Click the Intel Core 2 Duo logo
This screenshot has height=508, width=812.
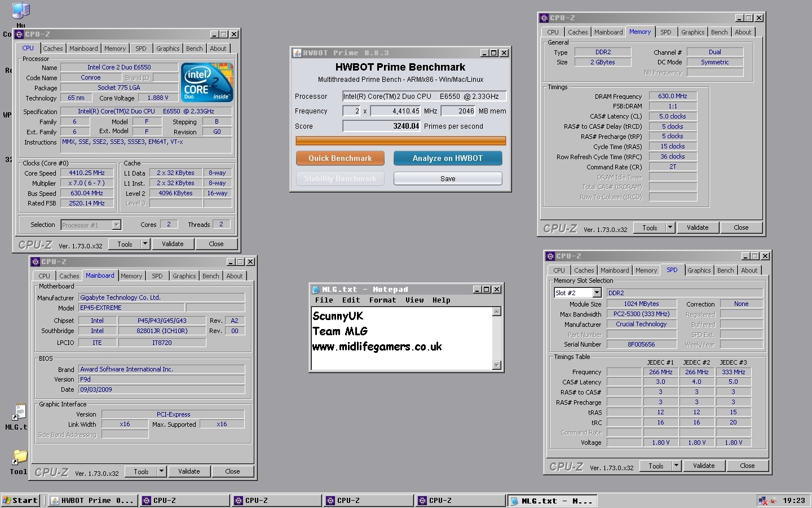pos(207,82)
